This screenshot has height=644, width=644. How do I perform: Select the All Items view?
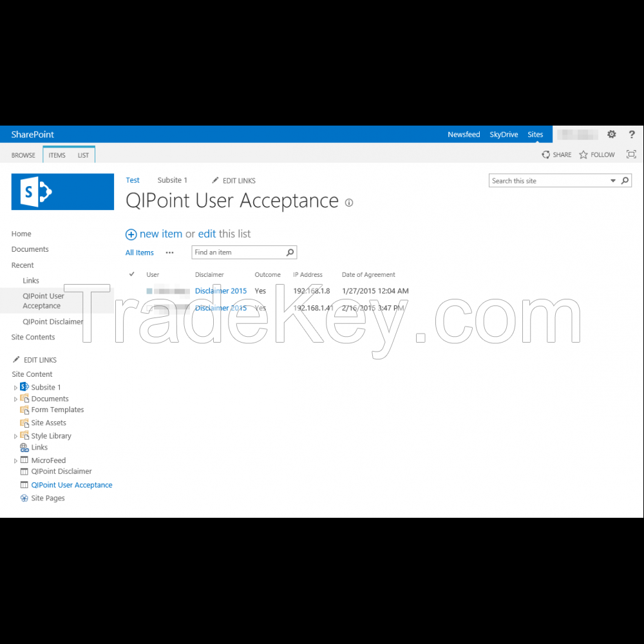(x=139, y=252)
